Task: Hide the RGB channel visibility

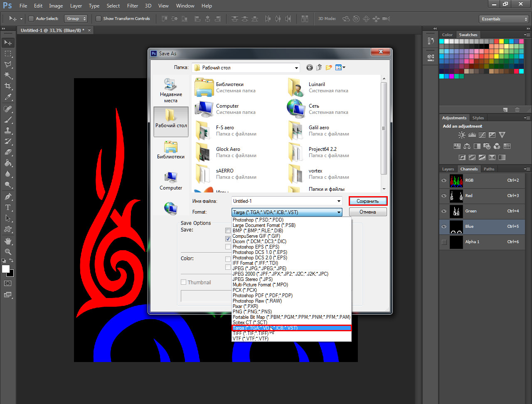Action: point(444,180)
